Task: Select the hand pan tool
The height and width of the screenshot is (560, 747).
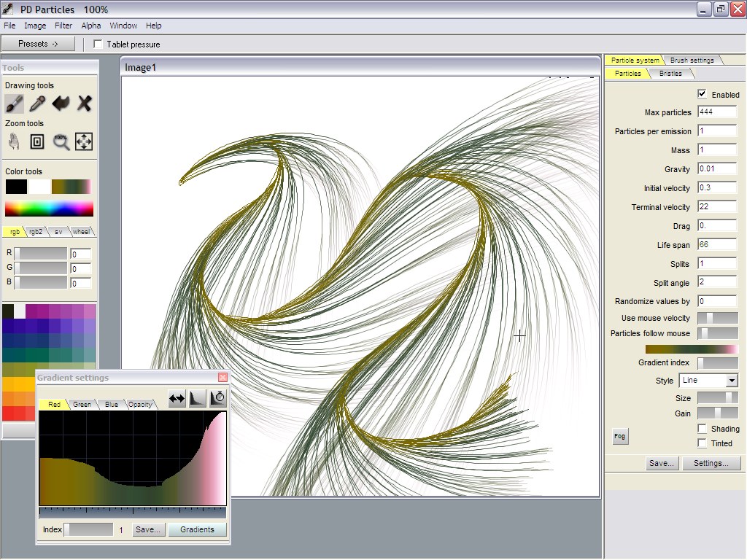Action: 15,141
